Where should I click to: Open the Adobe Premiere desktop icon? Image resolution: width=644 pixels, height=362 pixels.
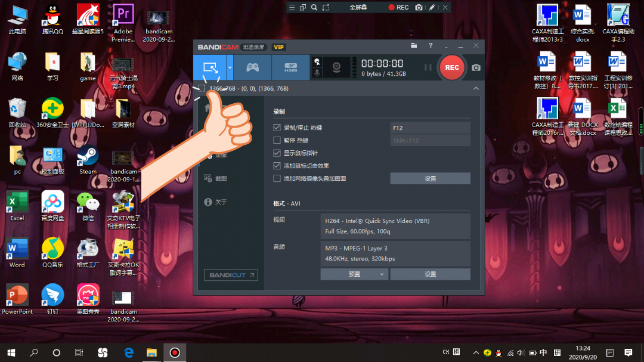tap(123, 23)
